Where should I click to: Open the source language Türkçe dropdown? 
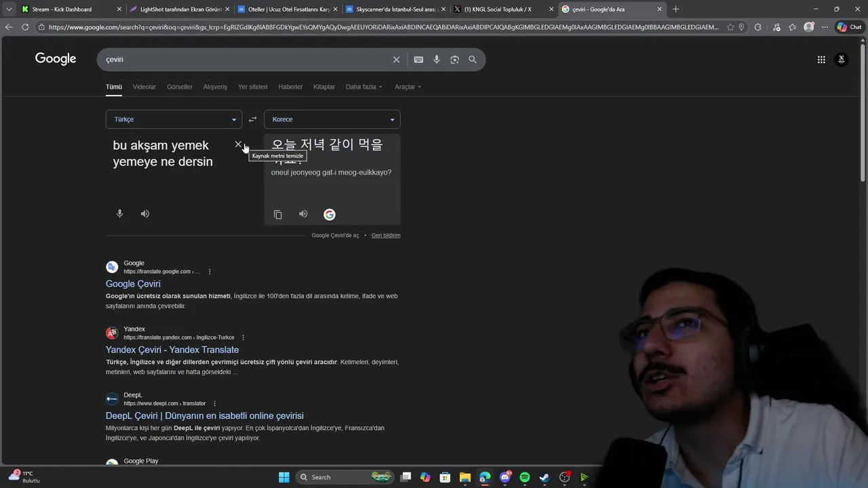point(174,119)
